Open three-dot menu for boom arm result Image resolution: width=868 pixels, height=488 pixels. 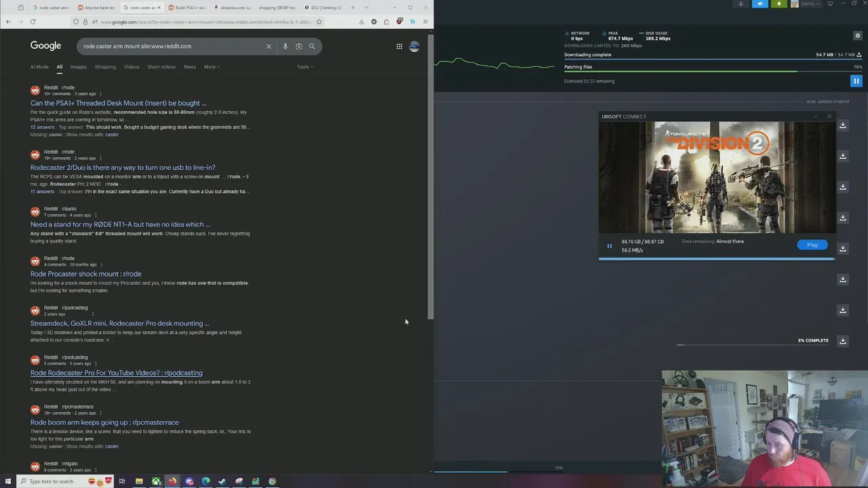100,413
